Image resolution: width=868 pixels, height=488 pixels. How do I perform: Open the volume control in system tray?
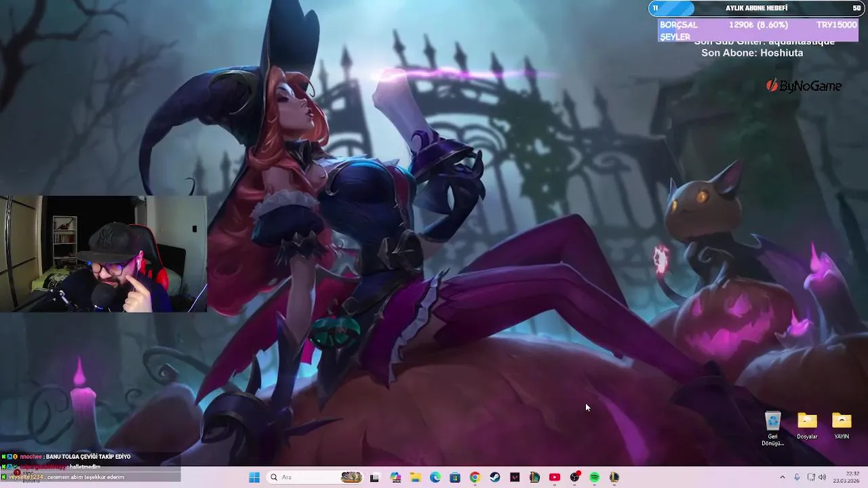(823, 477)
